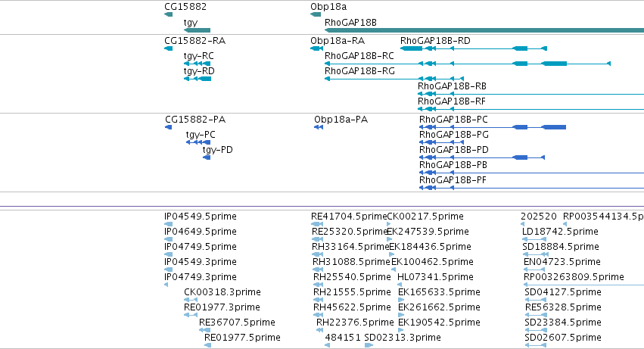
Task: Select EST EN04723.5prime
Action: (562, 262)
